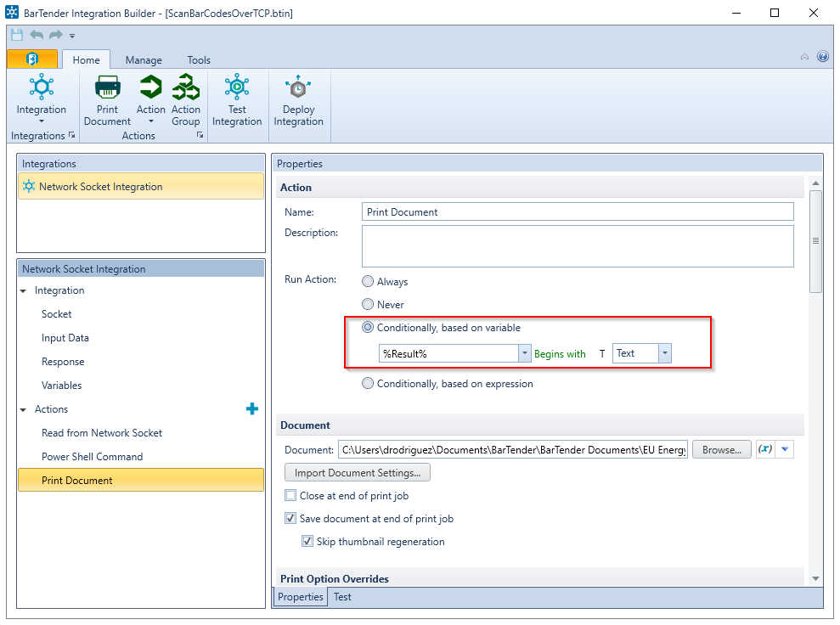Select the Always radio button
This screenshot has height=625, width=840.
pos(368,281)
